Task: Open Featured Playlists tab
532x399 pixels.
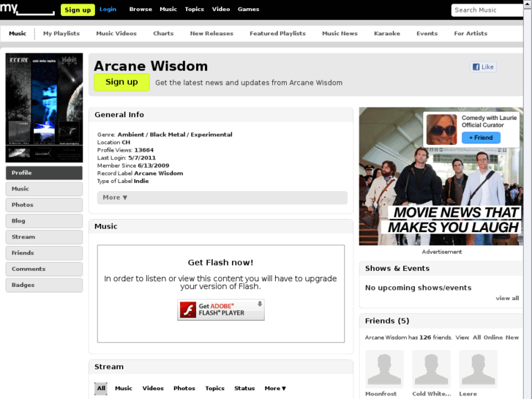Action: click(277, 33)
